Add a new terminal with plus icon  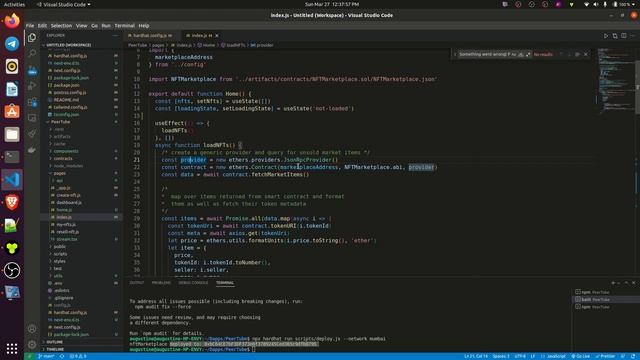[x=613, y=283]
